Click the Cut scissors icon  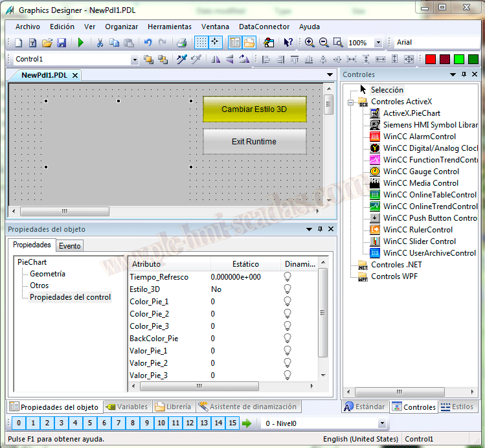click(x=100, y=43)
